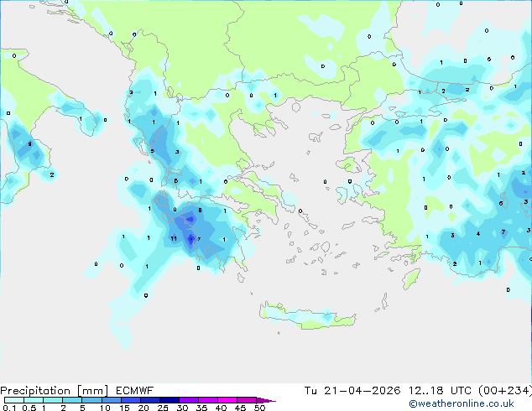Click the "Tu 21-04-2026" date text
532x411 pixels.
[352, 391]
